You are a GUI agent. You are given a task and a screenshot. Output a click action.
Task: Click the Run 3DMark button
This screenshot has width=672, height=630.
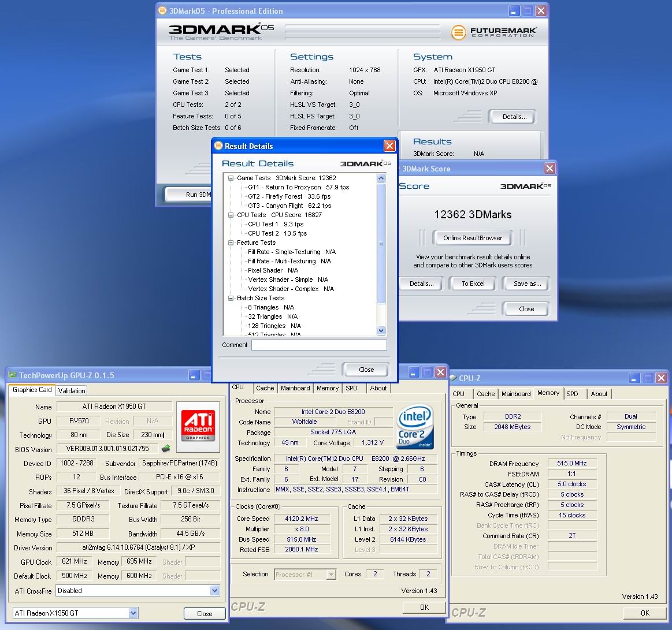[189, 195]
